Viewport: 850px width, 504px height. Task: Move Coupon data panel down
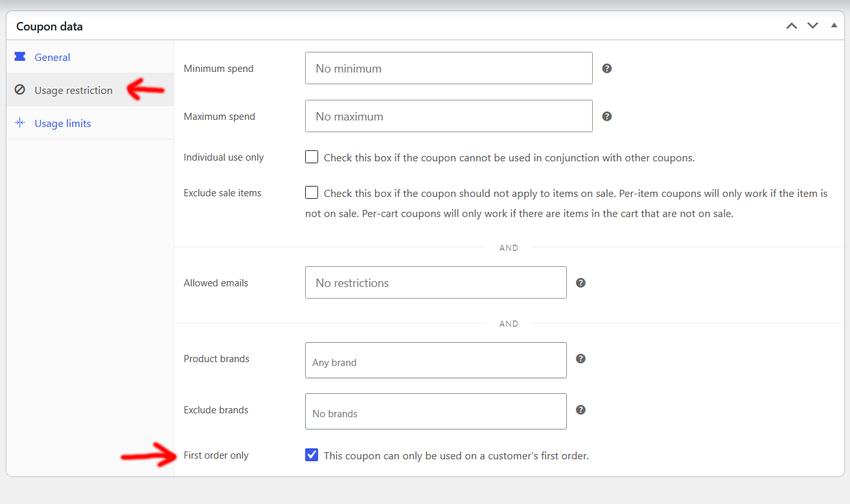[812, 26]
